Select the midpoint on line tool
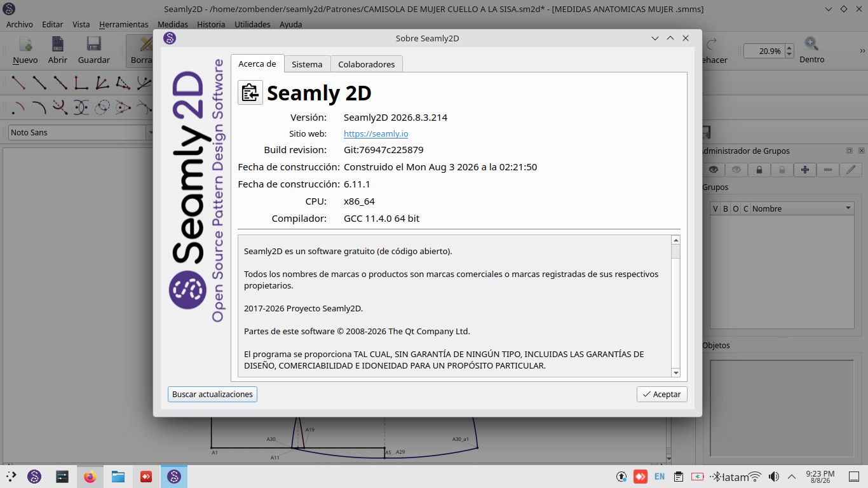The width and height of the screenshot is (868, 488). pyautogui.click(x=60, y=83)
